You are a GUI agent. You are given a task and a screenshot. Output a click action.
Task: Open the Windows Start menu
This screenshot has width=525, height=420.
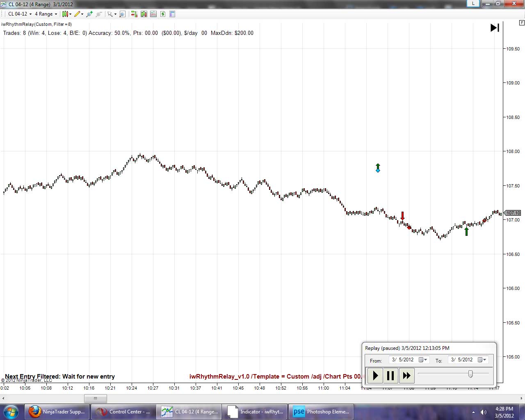point(11,411)
